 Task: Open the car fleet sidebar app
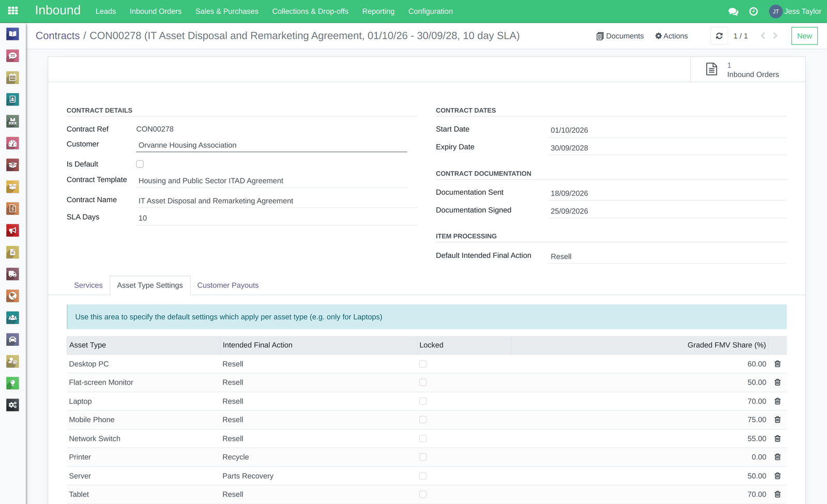tap(13, 340)
